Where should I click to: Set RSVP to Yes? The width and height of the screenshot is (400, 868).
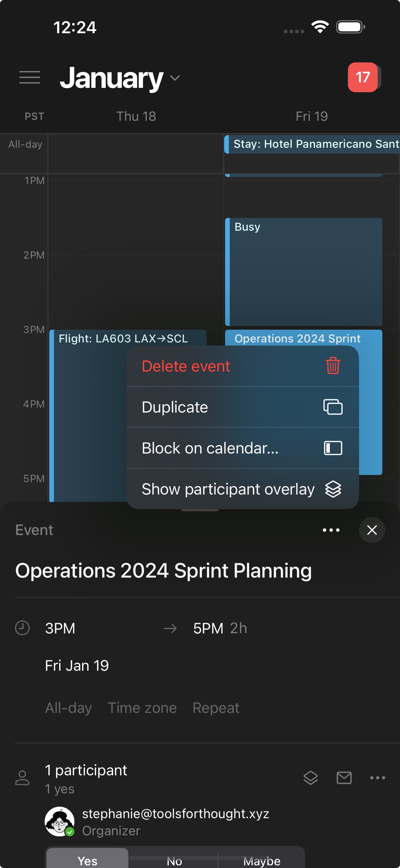[x=87, y=861]
